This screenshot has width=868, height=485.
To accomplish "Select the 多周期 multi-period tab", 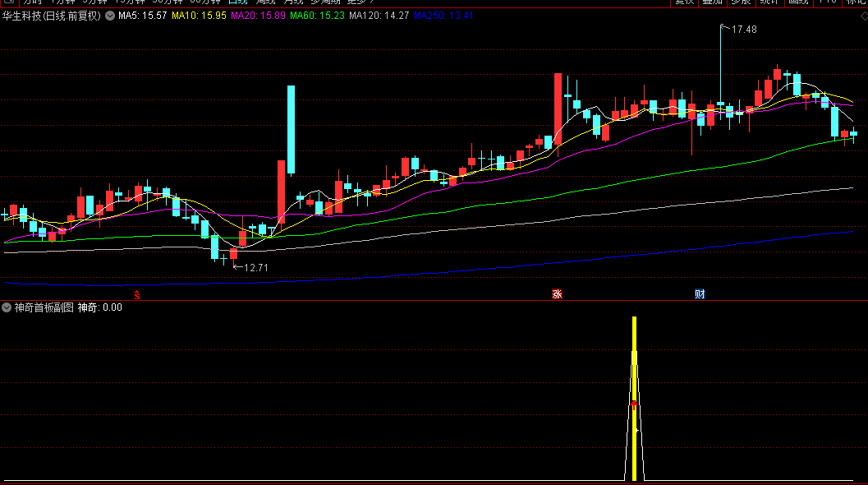I will [x=325, y=2].
